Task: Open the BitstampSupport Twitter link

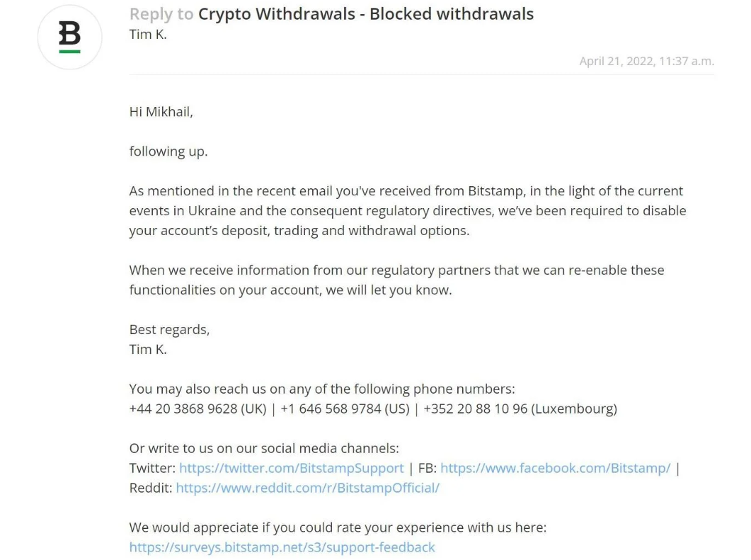Action: (291, 468)
